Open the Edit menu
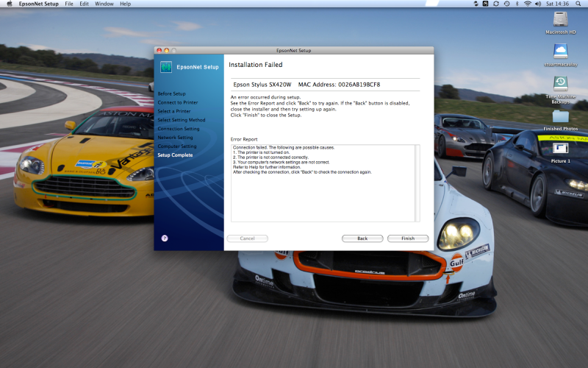The width and height of the screenshot is (588, 368). pyautogui.click(x=84, y=4)
